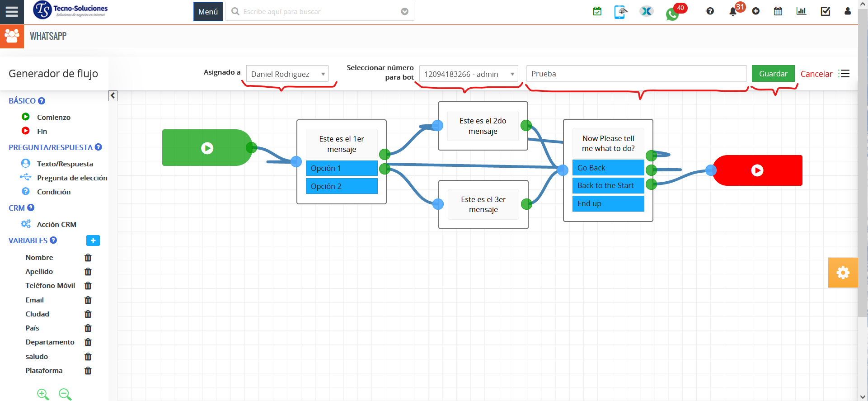Click the Cancelar link
Screen dimensions: 868x401
(x=816, y=74)
